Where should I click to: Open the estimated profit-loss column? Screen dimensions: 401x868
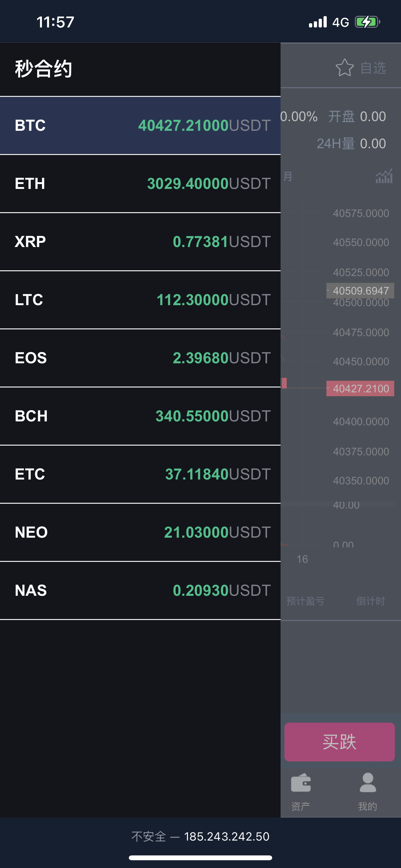(305, 601)
